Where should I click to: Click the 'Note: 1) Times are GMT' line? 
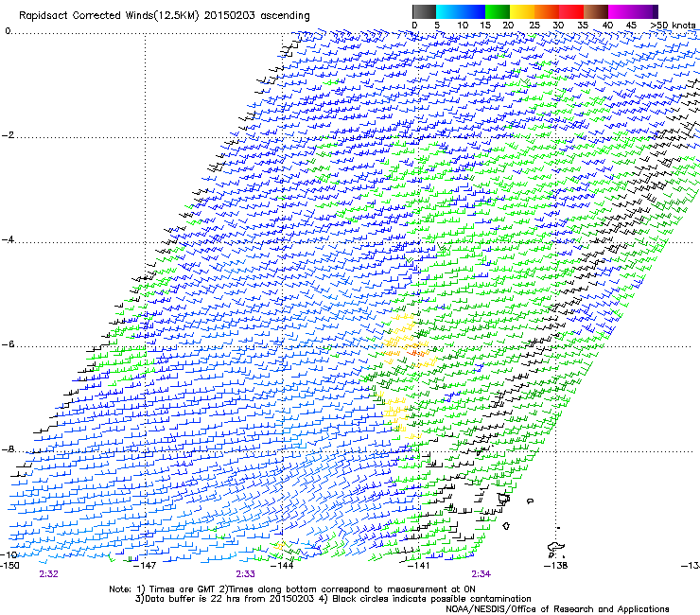(292, 589)
